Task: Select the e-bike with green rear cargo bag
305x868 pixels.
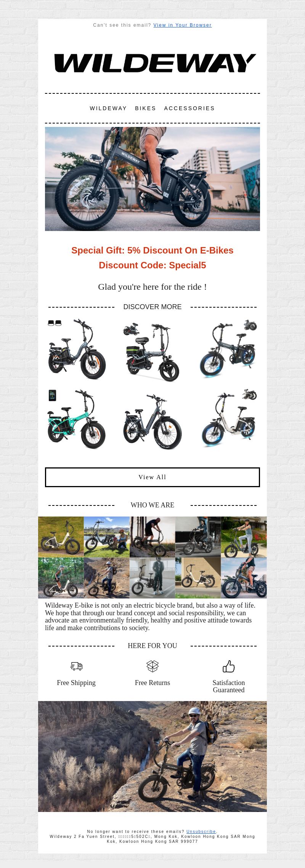Action: click(x=152, y=351)
